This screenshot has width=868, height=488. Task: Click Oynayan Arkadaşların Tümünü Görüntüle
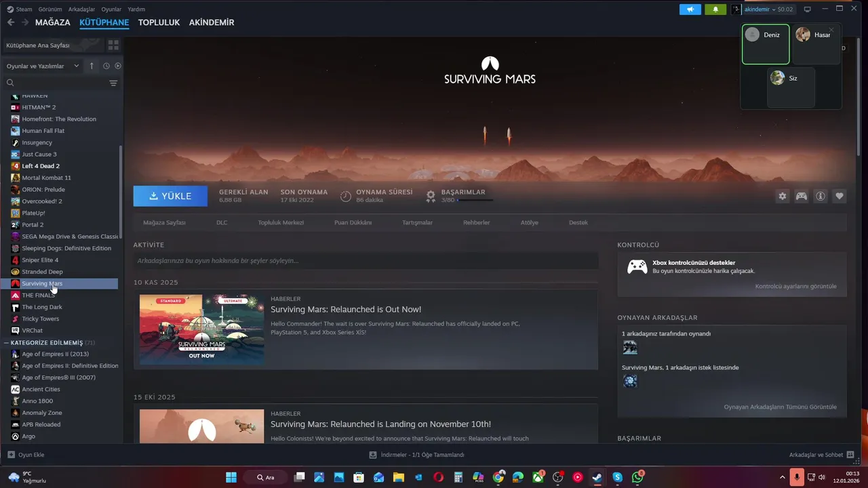[x=780, y=407]
